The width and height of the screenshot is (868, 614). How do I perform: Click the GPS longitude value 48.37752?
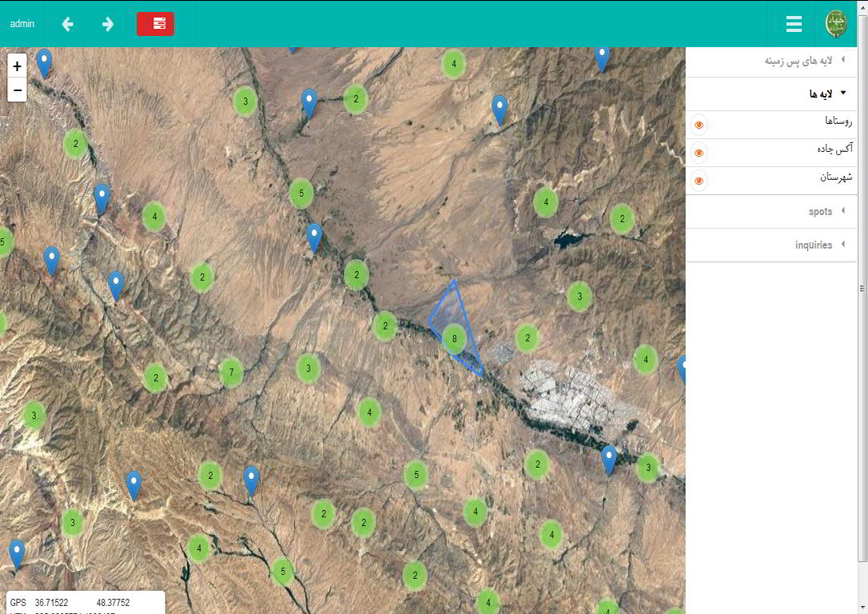pos(113,602)
